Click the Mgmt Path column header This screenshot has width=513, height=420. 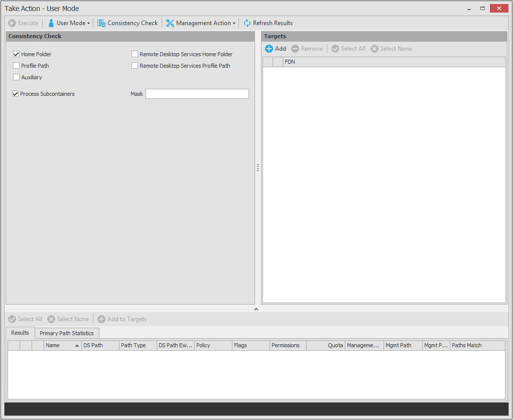coord(403,345)
